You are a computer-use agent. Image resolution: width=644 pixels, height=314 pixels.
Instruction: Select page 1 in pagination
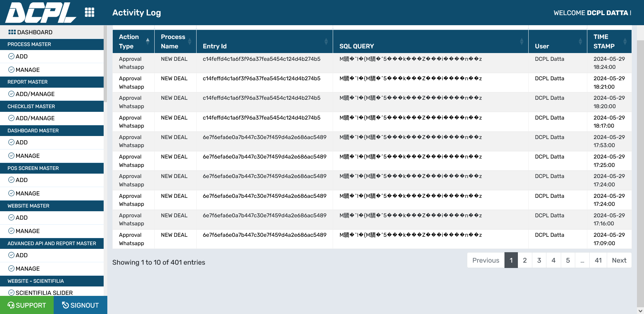click(511, 260)
